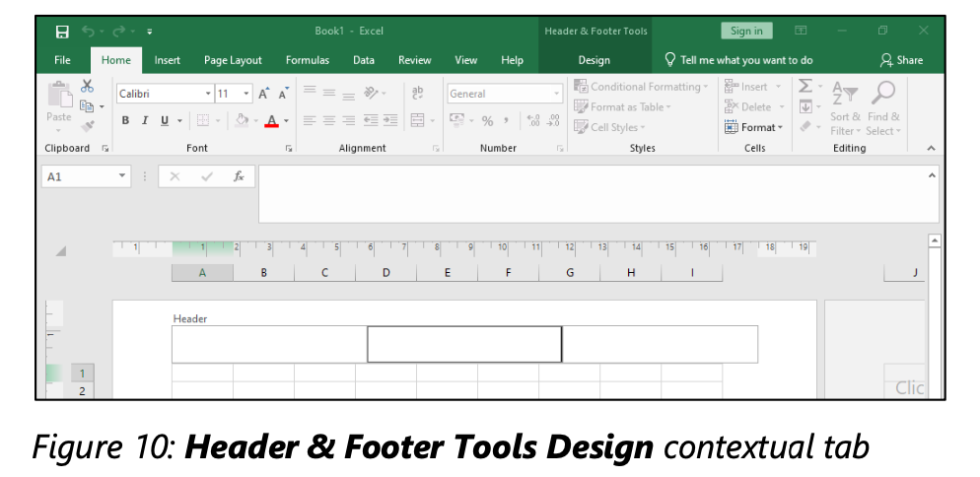Click the Redo arrow in the quick access toolbar
Viewport: 980px width, 477px height.
pos(118,32)
